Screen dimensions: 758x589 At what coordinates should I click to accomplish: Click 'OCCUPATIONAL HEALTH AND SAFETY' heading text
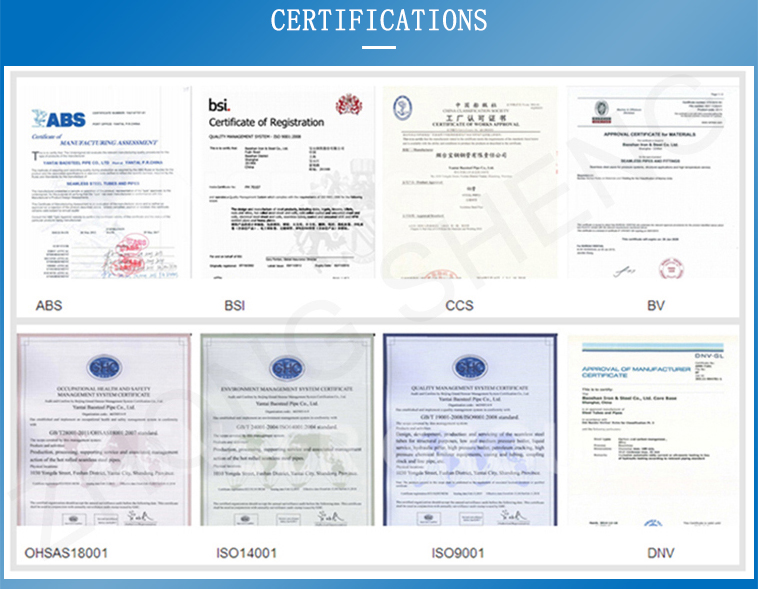104,389
